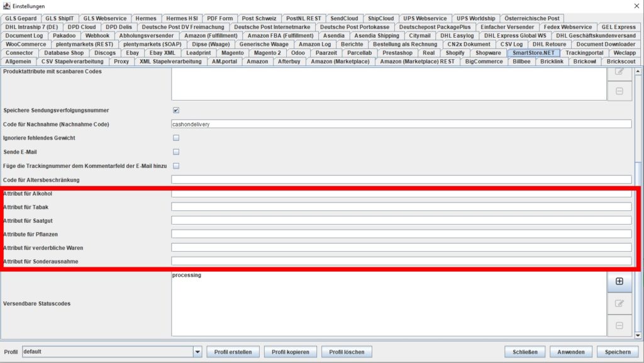Switch to the Bricklink tab
This screenshot has width=644, height=363.
pos(552,61)
